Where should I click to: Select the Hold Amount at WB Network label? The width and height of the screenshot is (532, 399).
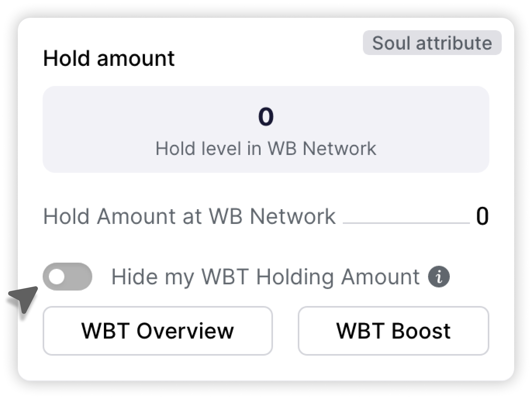coord(190,216)
